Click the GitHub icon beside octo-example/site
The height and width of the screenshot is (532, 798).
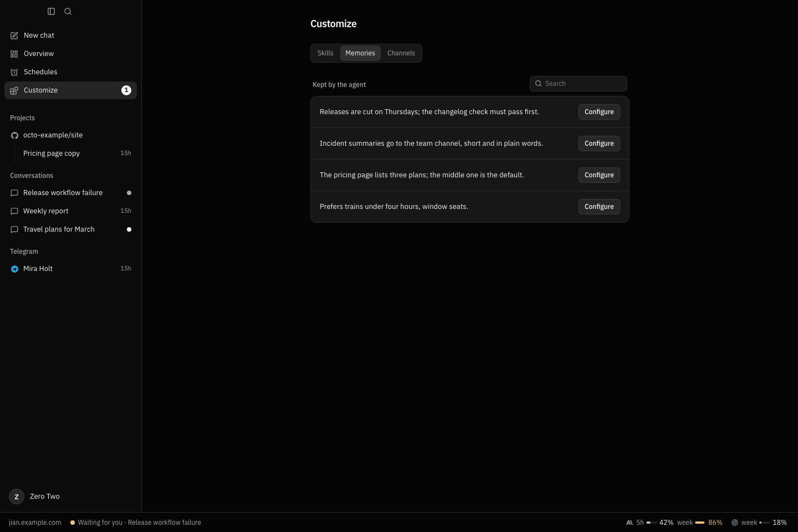[x=14, y=135]
